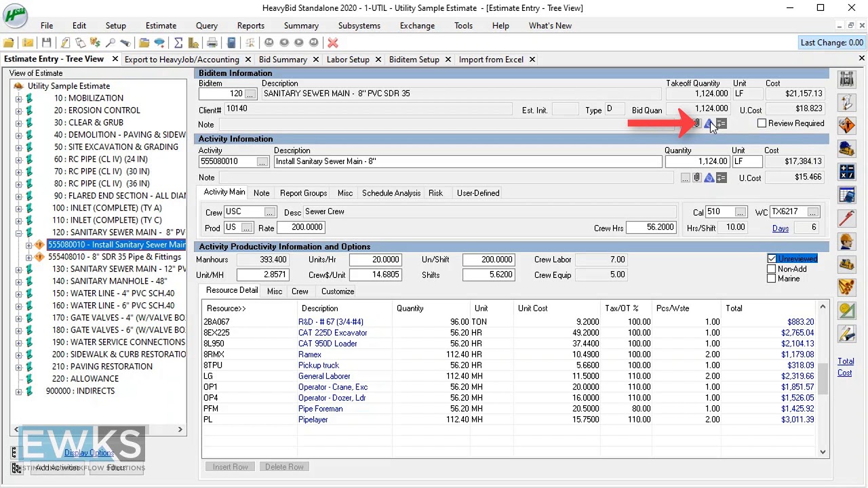Select the CAT 225D Excavator resource row
This screenshot has width=868, height=488.
click(509, 333)
